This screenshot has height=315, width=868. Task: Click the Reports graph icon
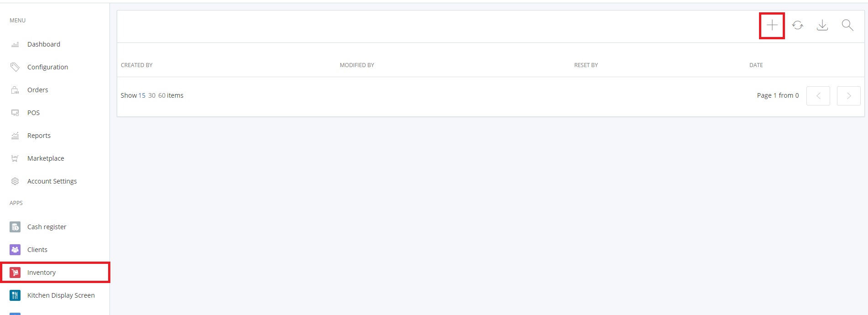(x=15, y=136)
